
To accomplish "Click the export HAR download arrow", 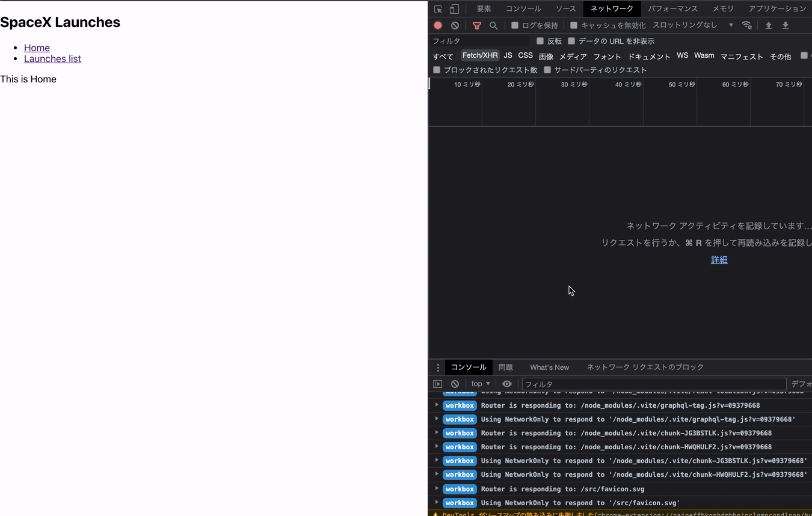I will (785, 25).
